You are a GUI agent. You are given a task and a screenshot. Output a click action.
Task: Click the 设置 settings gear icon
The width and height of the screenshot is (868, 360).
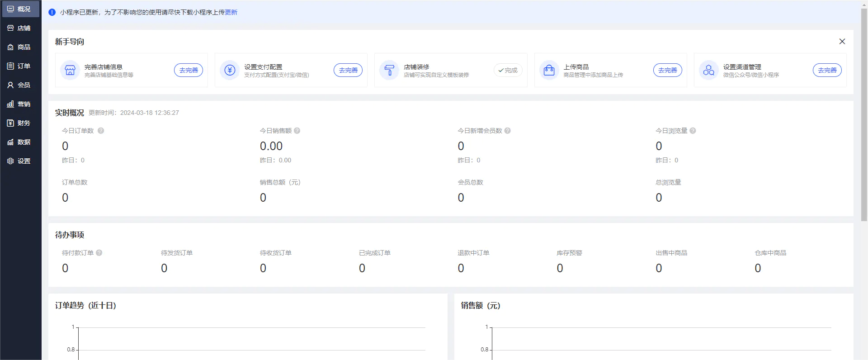tap(10, 161)
